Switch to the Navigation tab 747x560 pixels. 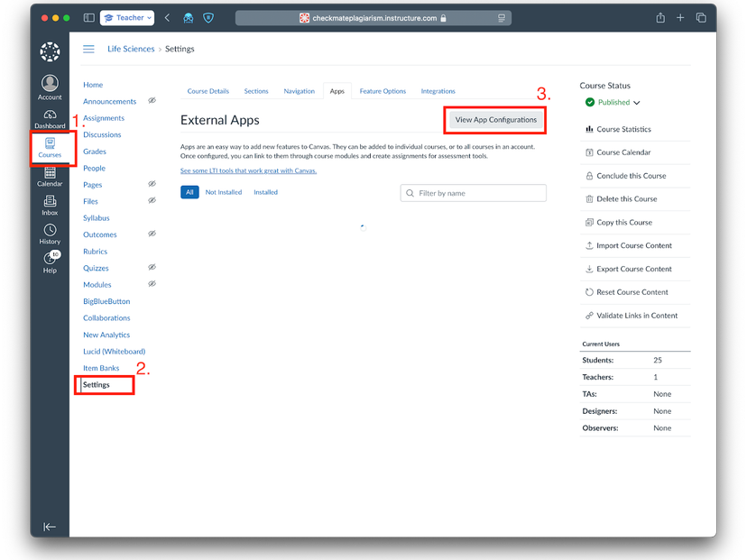tap(299, 90)
